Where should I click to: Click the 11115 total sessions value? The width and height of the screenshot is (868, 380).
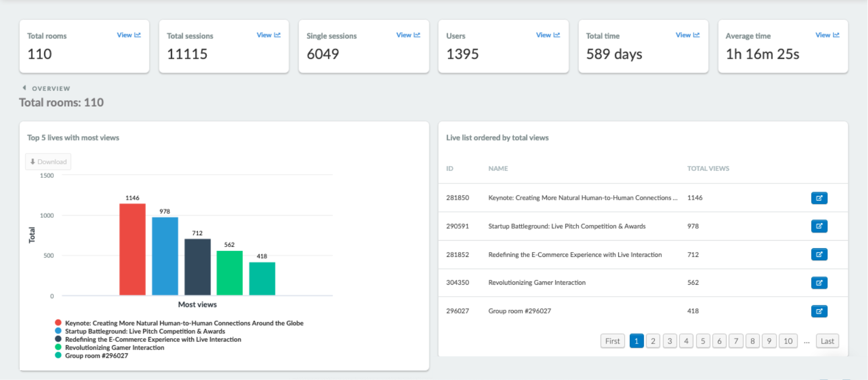coord(187,54)
